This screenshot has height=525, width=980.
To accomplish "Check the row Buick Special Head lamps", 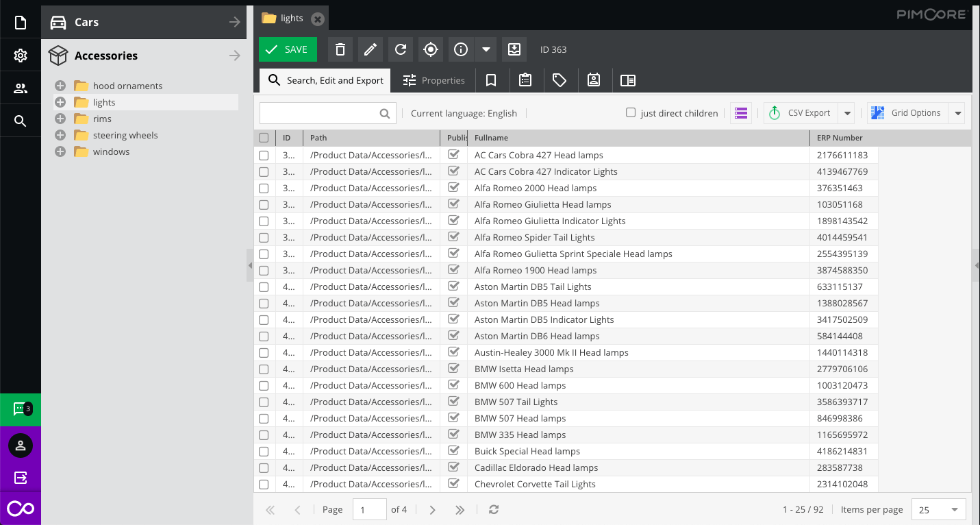I will click(264, 452).
